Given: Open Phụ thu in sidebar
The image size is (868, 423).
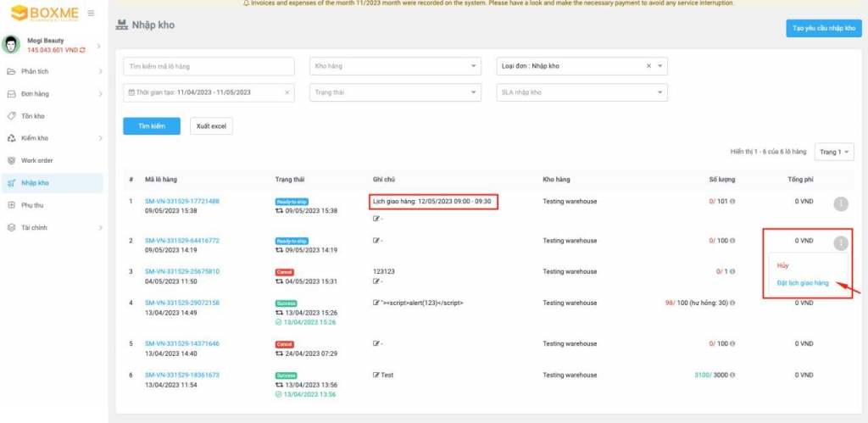Looking at the screenshot, I should pos(32,205).
